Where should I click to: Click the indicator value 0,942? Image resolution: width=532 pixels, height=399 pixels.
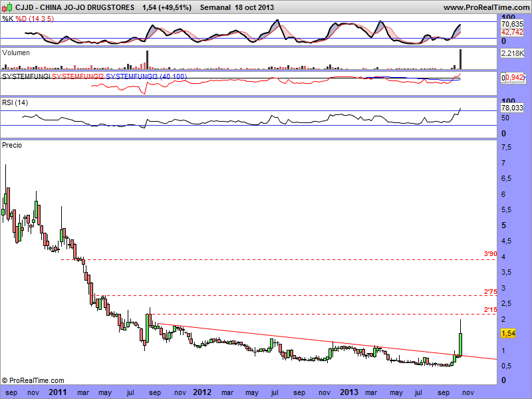click(x=513, y=78)
